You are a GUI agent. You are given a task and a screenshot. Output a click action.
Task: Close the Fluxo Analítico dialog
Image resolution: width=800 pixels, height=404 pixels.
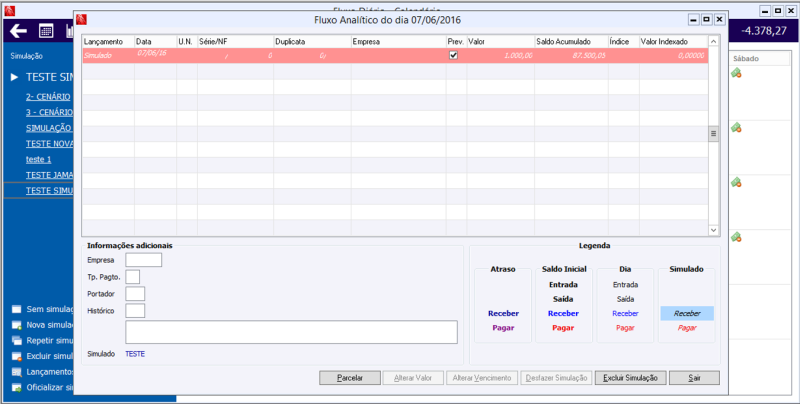(x=719, y=19)
